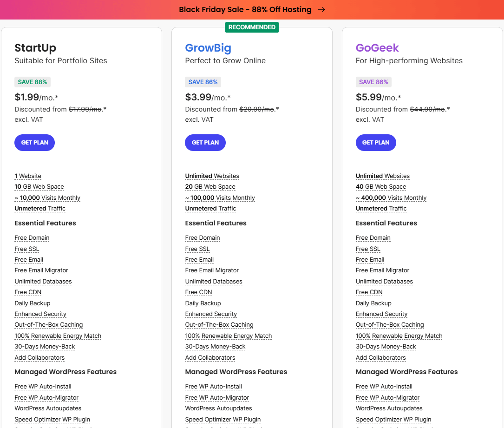Screen dimensions: 504x428
Task: Click GoGeek's Speed Optimizer WP Plugin feature
Action: 393,420
